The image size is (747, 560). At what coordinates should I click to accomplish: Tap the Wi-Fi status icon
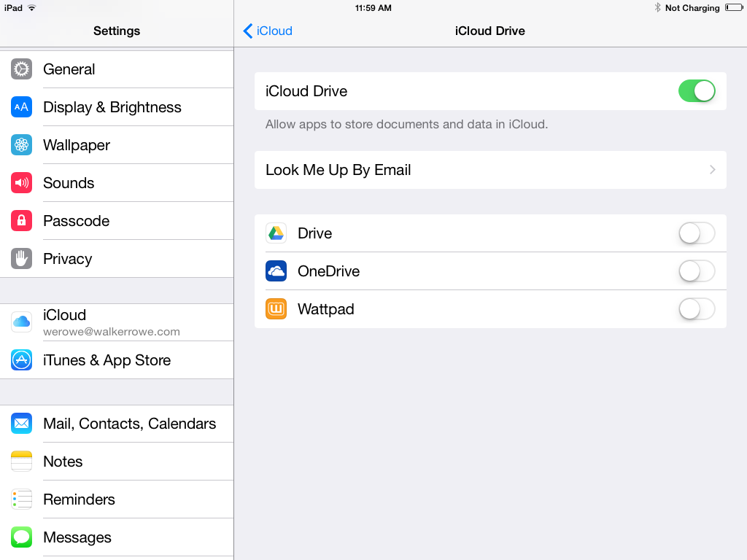[x=32, y=7]
